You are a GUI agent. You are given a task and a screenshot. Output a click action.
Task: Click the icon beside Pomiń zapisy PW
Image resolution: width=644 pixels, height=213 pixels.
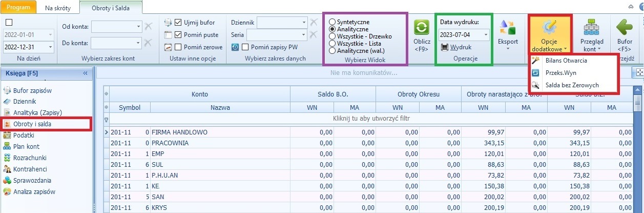click(x=236, y=47)
